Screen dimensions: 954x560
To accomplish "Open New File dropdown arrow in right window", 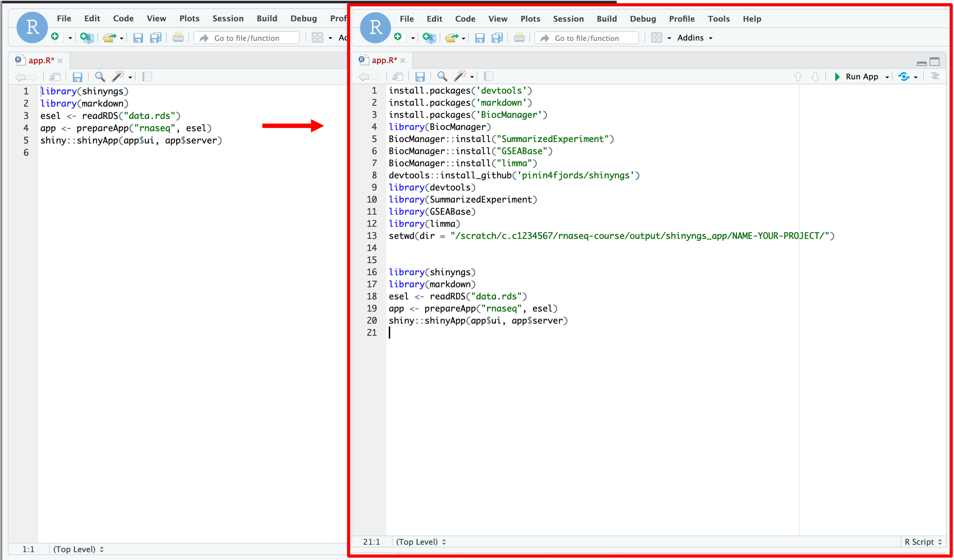I will [413, 38].
